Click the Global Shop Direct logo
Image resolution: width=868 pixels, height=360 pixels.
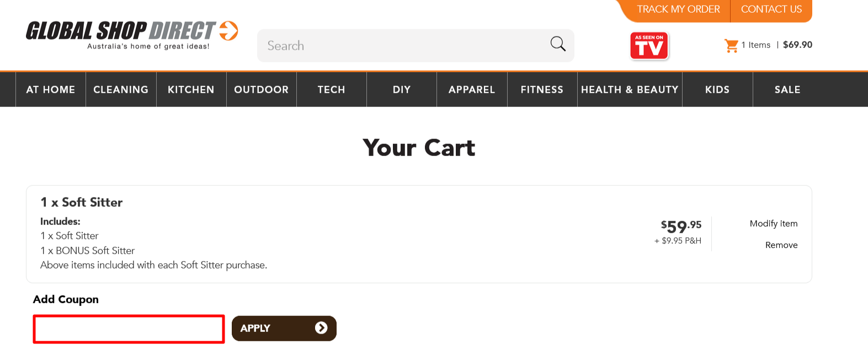coord(132,35)
